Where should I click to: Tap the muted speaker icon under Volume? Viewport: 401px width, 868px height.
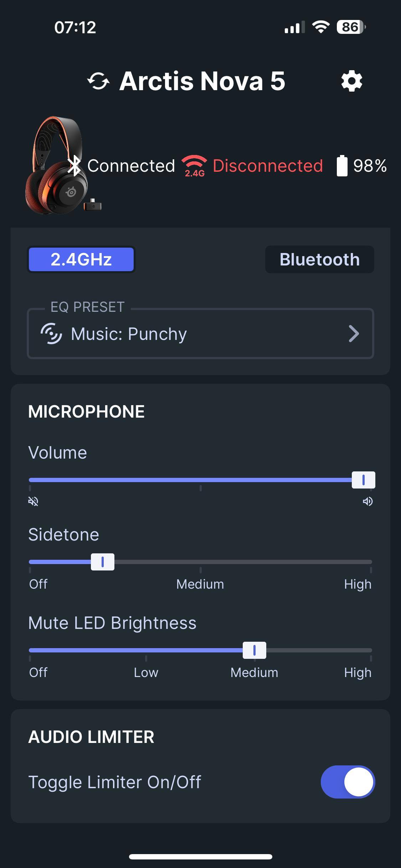click(x=33, y=502)
